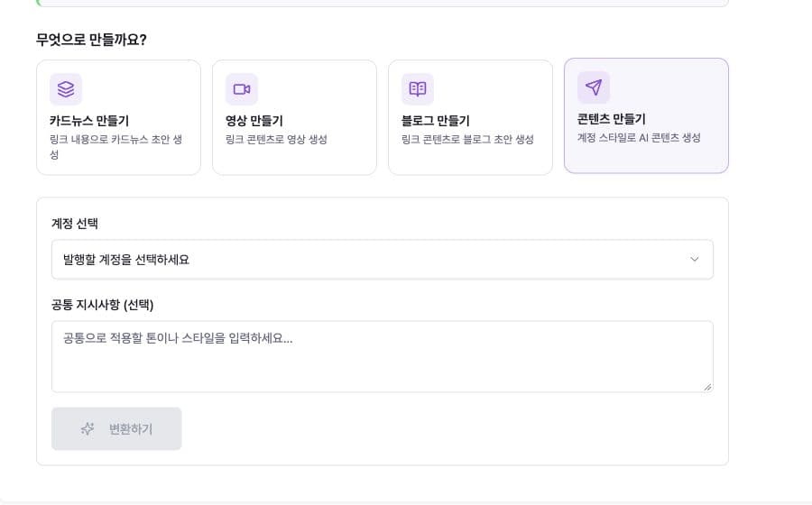
Task: Click the sparkle icon in 변환하기 button
Action: (x=88, y=428)
